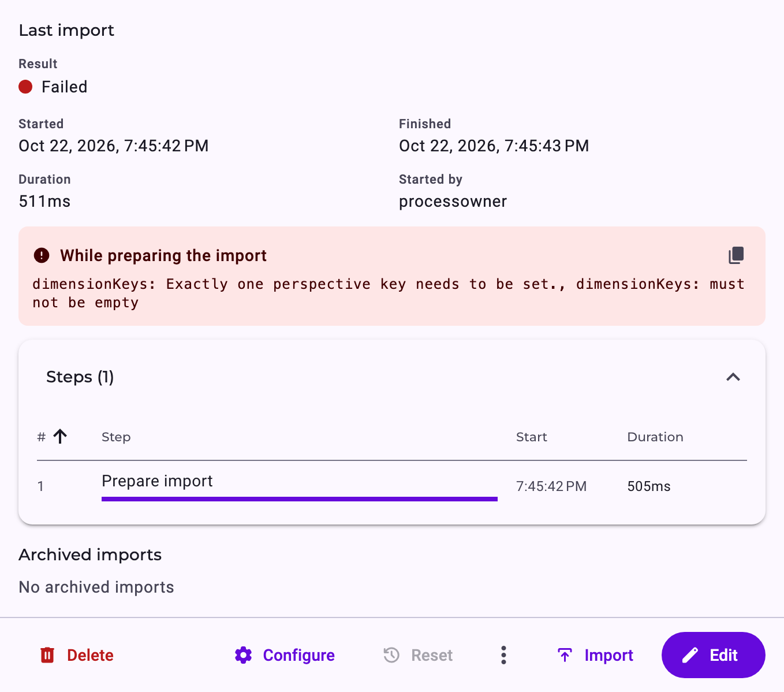Click the 511ms duration value
Screen dimensions: 784x692
point(44,202)
